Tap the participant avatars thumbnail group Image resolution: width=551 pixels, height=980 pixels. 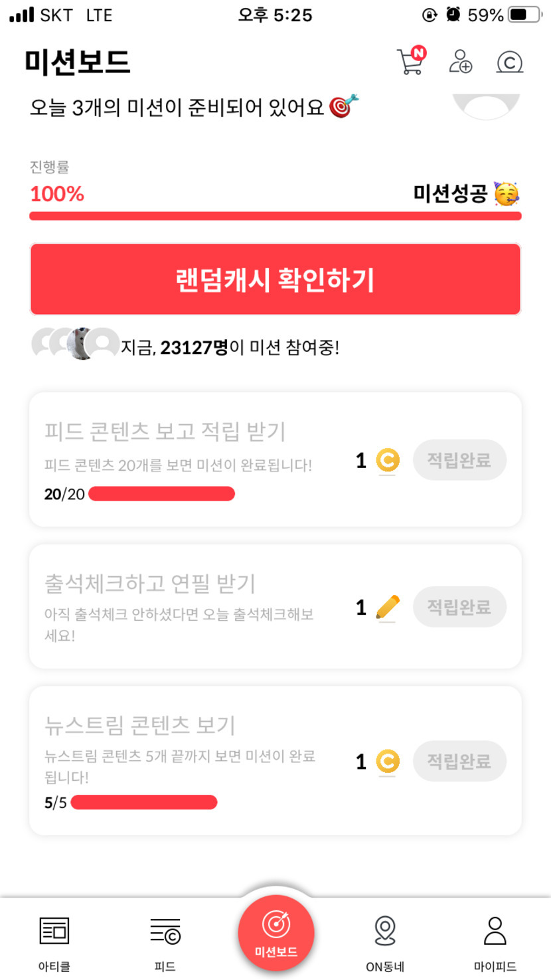point(74,344)
